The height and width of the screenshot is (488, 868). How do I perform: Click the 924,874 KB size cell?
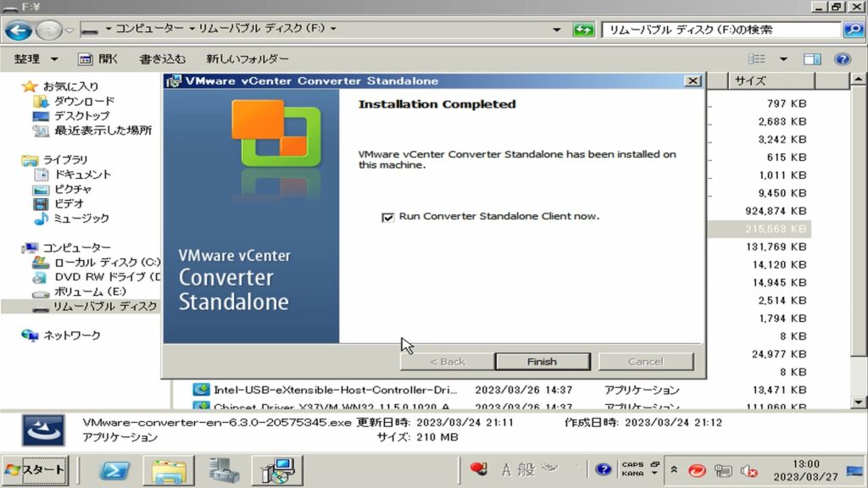point(776,211)
